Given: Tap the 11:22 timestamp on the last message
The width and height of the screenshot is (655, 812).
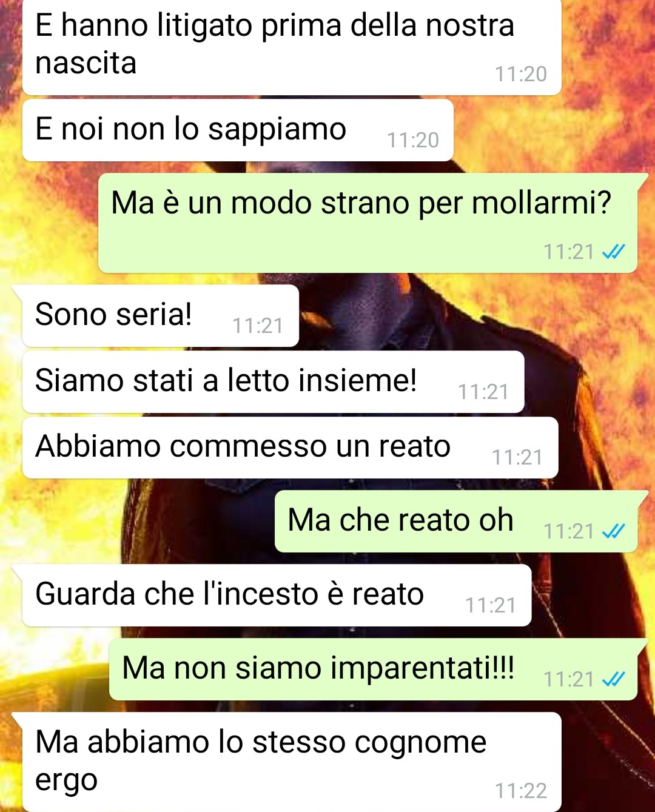Looking at the screenshot, I should (x=521, y=791).
